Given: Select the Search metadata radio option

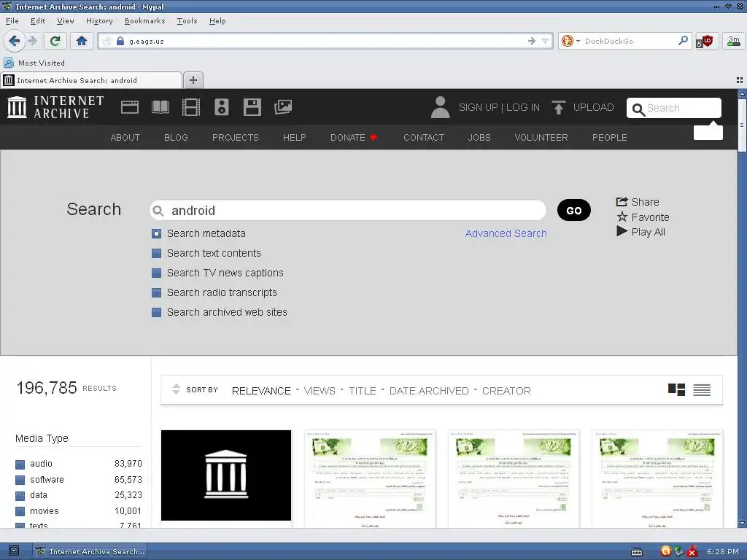Looking at the screenshot, I should (156, 234).
